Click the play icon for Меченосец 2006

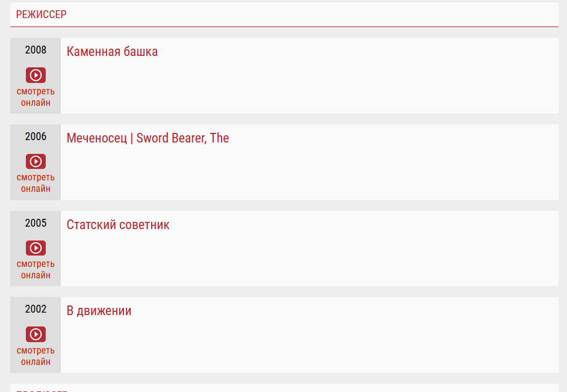click(x=36, y=162)
